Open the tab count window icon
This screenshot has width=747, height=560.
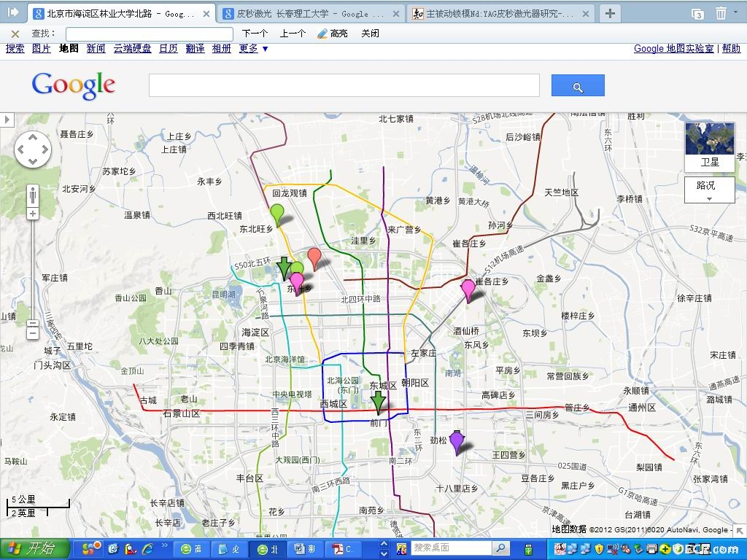[x=698, y=14]
